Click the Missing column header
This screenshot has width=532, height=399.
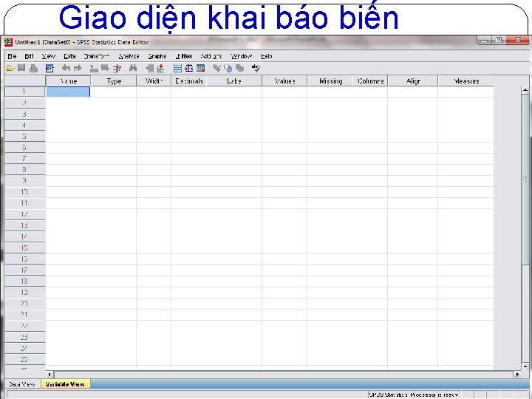[330, 81]
